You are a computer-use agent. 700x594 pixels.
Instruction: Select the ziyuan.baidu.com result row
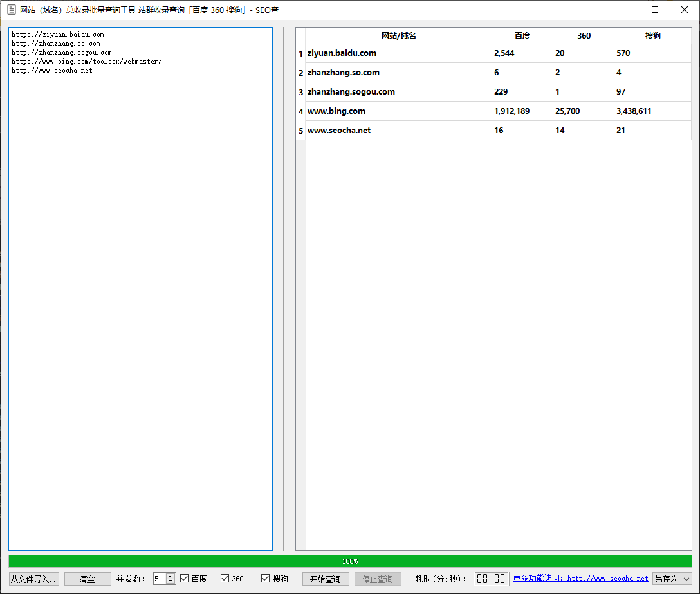click(x=493, y=53)
